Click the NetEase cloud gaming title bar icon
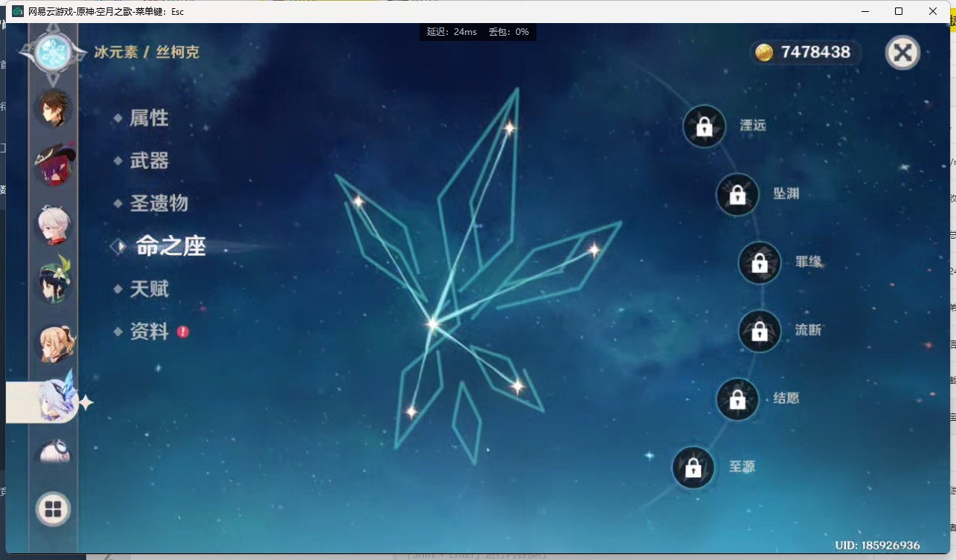Screen dimensions: 956x560 pos(18,11)
